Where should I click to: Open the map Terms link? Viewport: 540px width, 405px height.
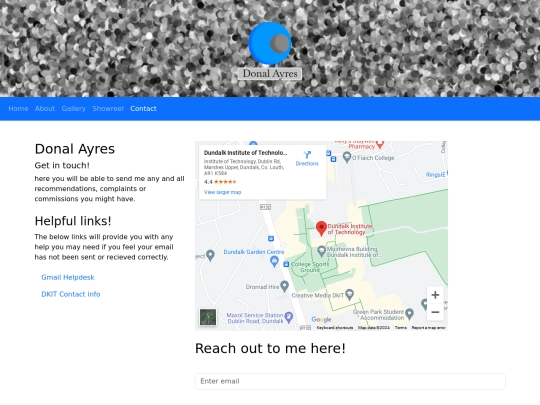click(401, 328)
